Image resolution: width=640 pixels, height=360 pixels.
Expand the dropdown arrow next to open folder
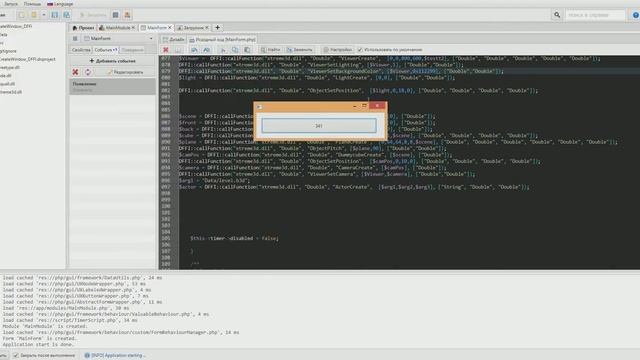(44, 15)
